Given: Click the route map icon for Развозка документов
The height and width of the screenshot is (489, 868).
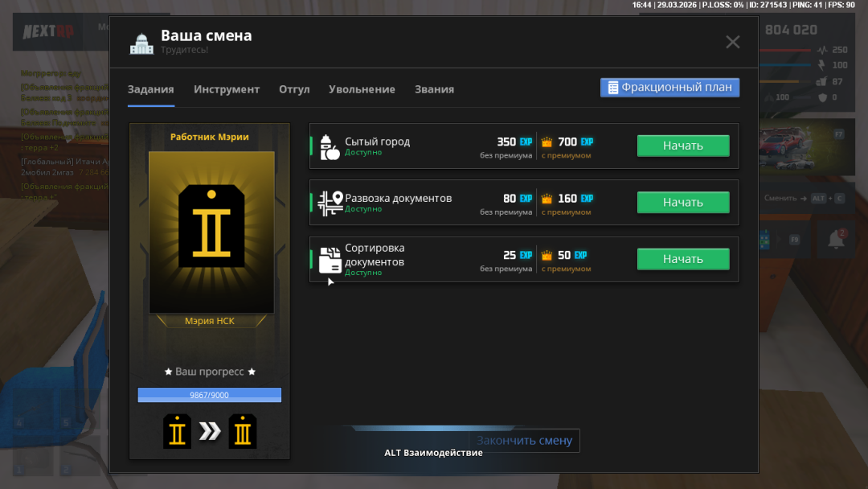Looking at the screenshot, I should point(330,203).
